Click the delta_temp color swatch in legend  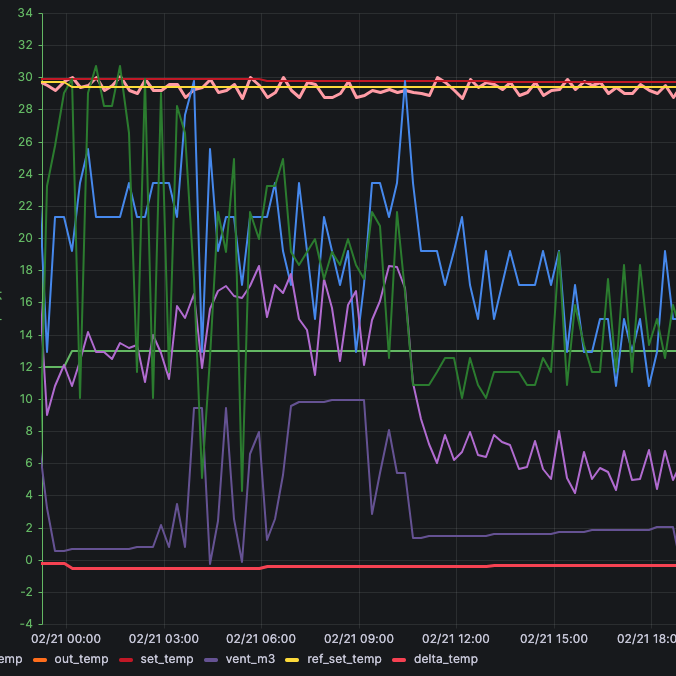coord(400,659)
